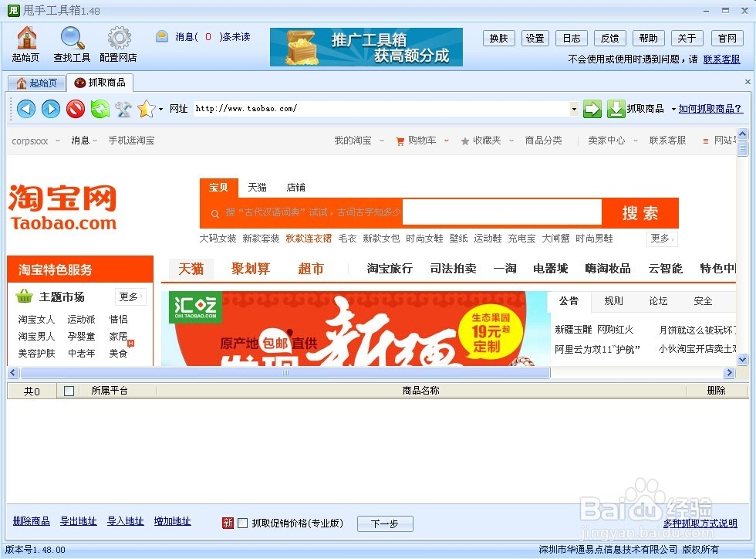The height and width of the screenshot is (559, 756).
Task: Enable 抓取促销价格(专业版) checkbox
Action: (x=243, y=523)
